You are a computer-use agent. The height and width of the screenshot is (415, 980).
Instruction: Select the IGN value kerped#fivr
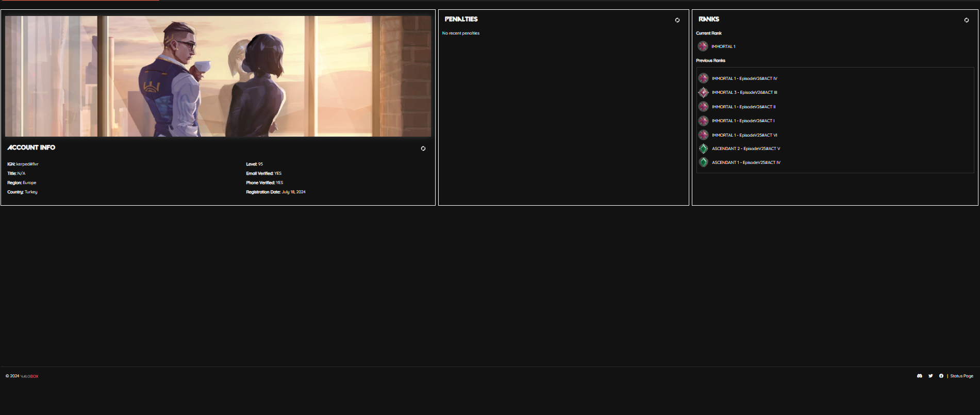pos(27,164)
